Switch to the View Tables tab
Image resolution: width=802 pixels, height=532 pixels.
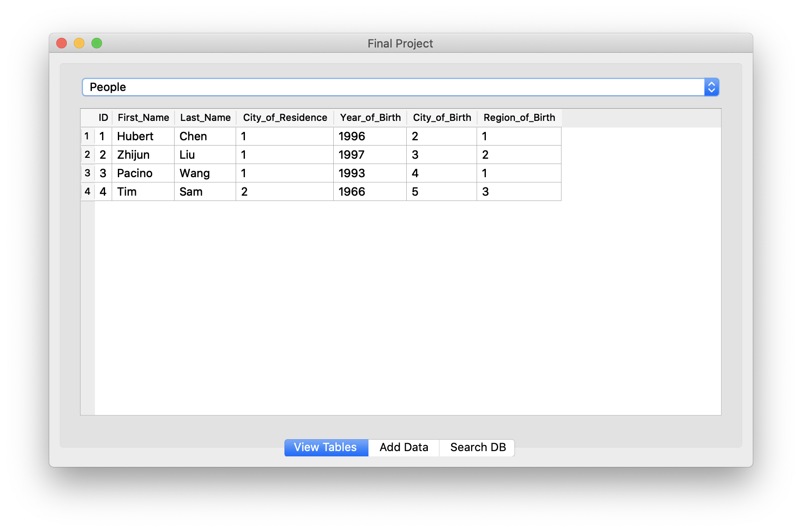click(326, 448)
